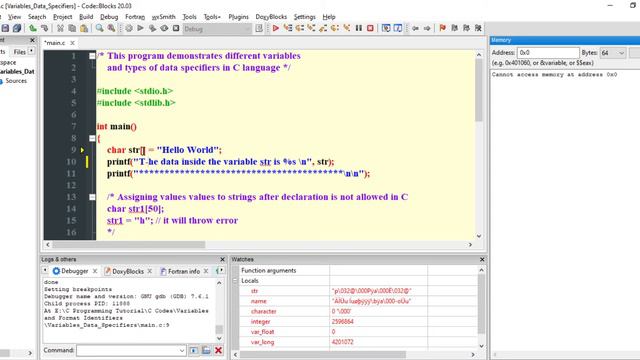Image resolution: width=640 pixels, height=360 pixels.
Task: Open the build target Debug dropdown
Action: click(x=217, y=29)
